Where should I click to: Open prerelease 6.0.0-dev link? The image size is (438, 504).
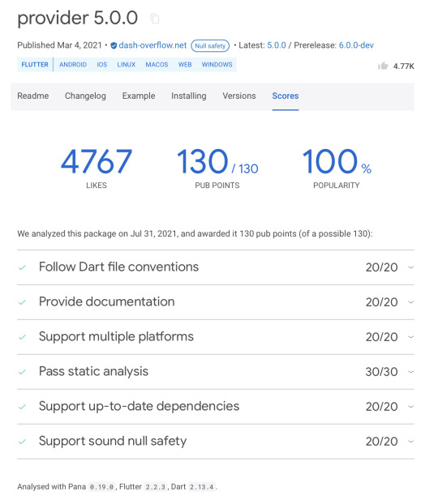pyautogui.click(x=356, y=45)
